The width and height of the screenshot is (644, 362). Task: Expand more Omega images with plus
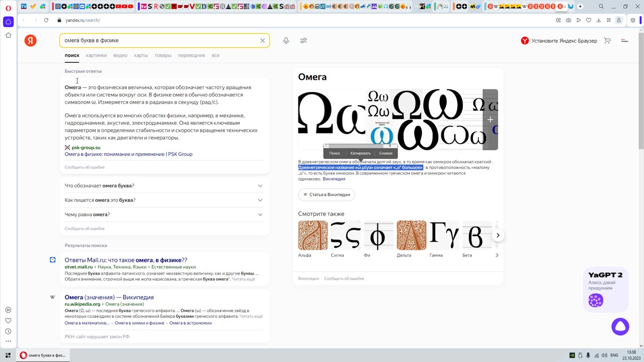pos(491,120)
